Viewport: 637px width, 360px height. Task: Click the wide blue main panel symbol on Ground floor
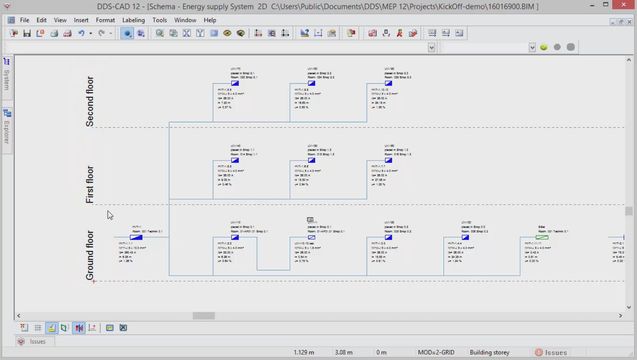[x=136, y=237]
